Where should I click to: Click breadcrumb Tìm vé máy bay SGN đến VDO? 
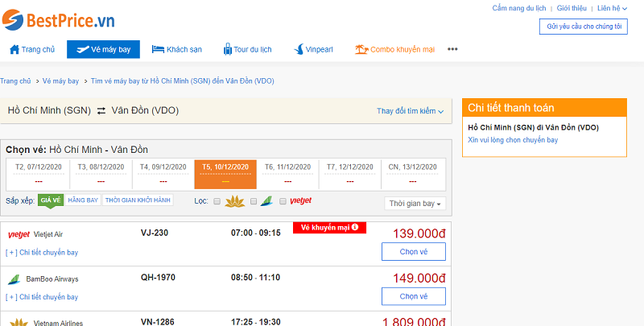click(x=183, y=80)
